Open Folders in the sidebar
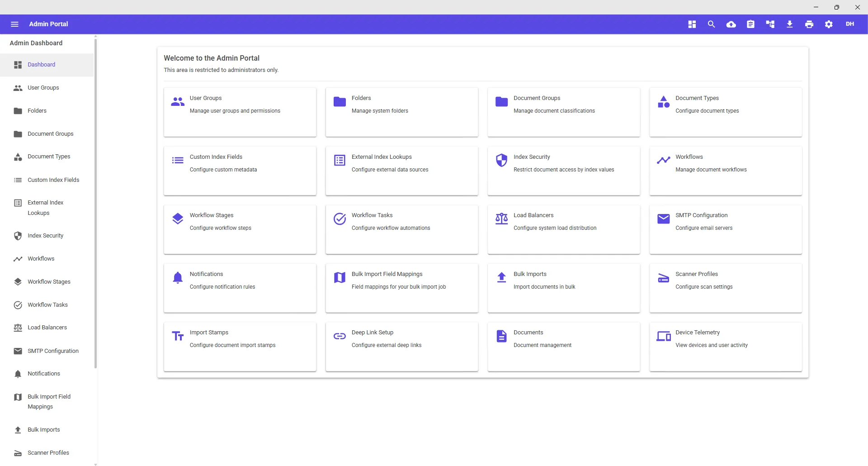Screen dimensions: 868x466 tap(47, 111)
